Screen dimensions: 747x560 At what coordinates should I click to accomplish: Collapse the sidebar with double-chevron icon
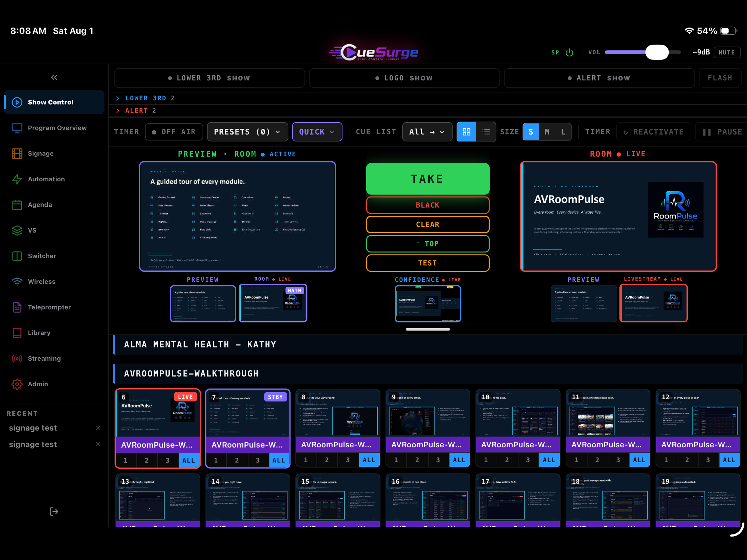pos(54,77)
